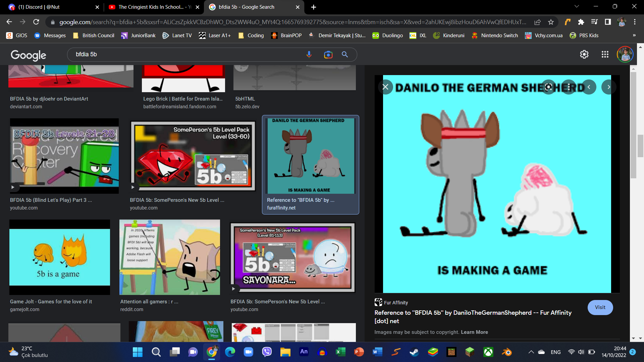Open the Chrome side panel
Image resolution: width=644 pixels, height=362 pixels.
(x=608, y=22)
